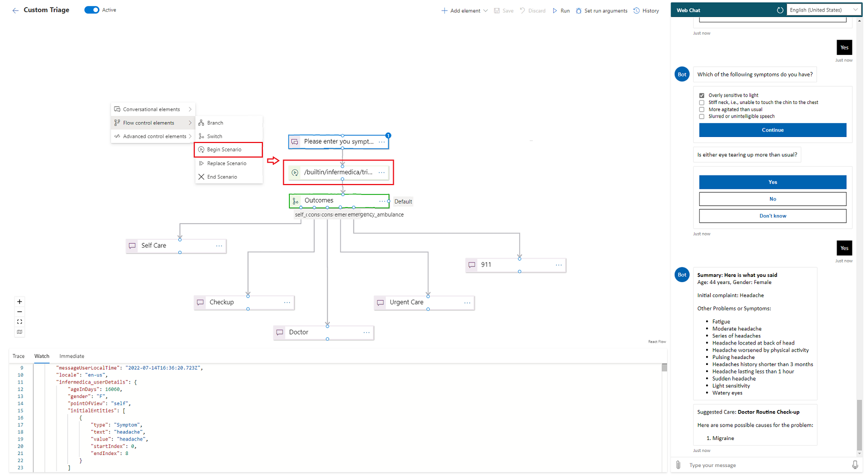Image resolution: width=868 pixels, height=475 pixels.
Task: Open the Web Chat language dropdown
Action: pos(824,9)
